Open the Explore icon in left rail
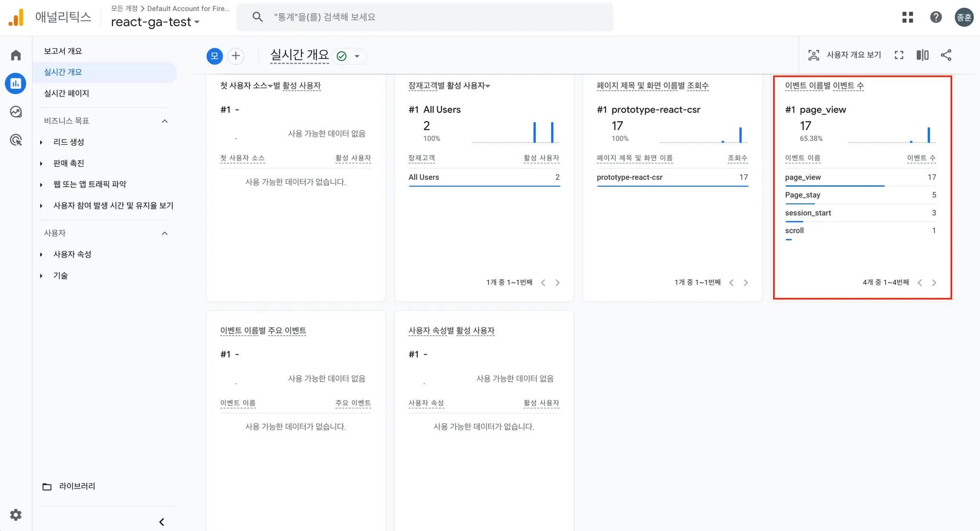The image size is (980, 531). coord(16,112)
